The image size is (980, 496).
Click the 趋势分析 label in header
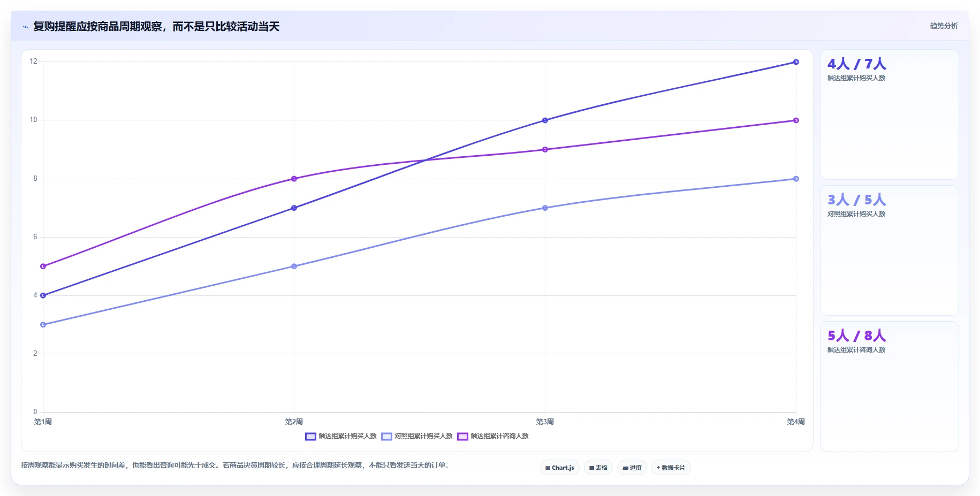click(x=944, y=26)
